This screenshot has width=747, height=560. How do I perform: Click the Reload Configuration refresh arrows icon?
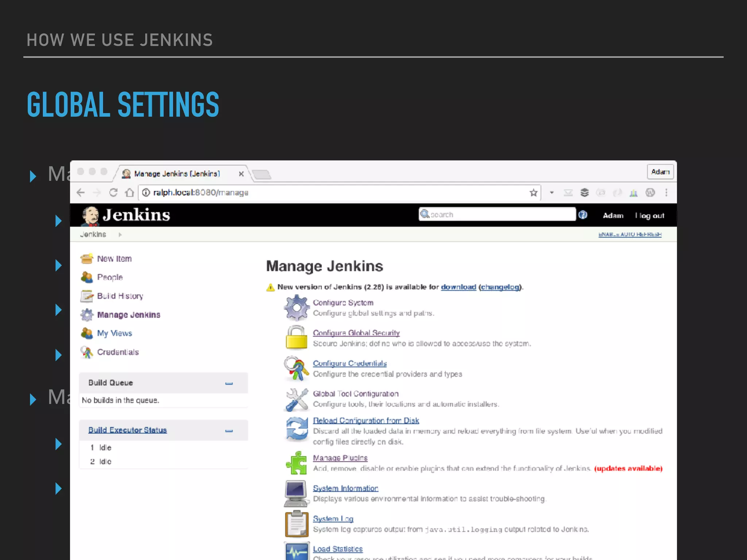click(297, 429)
